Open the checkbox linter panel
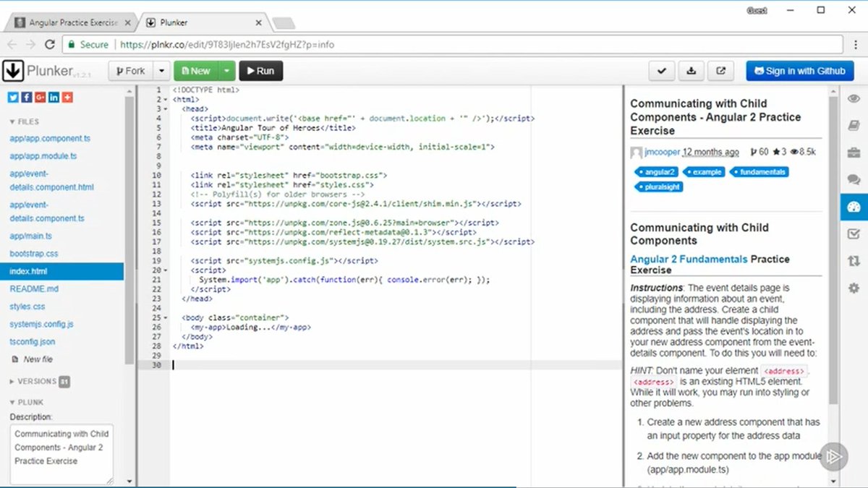 tap(854, 234)
